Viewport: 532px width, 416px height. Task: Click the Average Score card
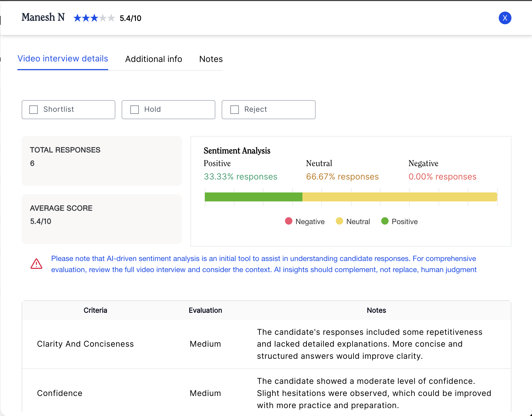point(102,219)
